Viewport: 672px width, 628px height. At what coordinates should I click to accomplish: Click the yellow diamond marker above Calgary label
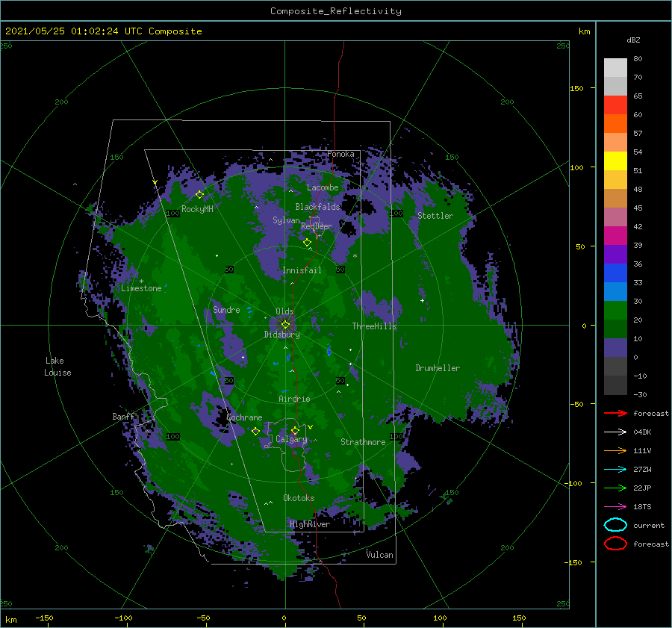click(x=295, y=430)
